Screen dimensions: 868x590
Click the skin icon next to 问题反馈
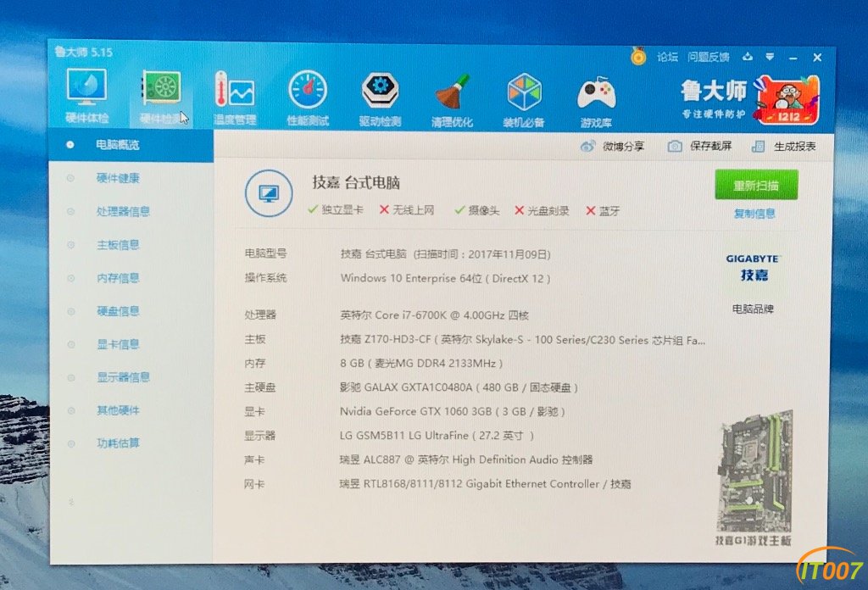coord(748,57)
